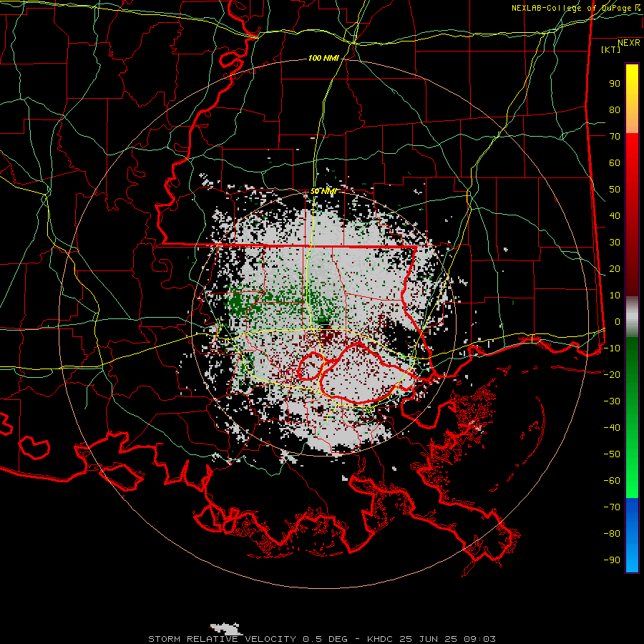Click the 60 value on the velocity scale
Image resolution: width=644 pixels, height=644 pixels.
point(615,163)
